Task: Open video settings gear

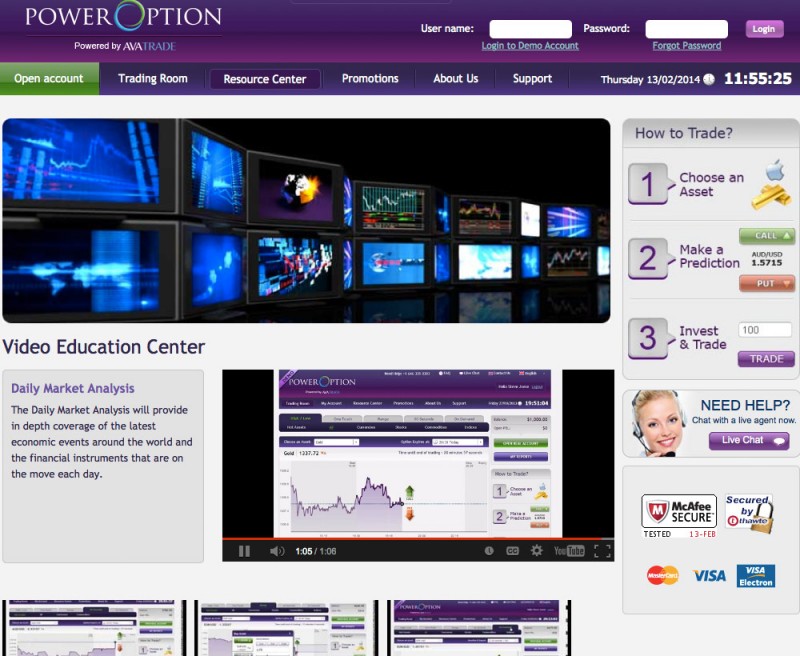Action: click(536, 551)
